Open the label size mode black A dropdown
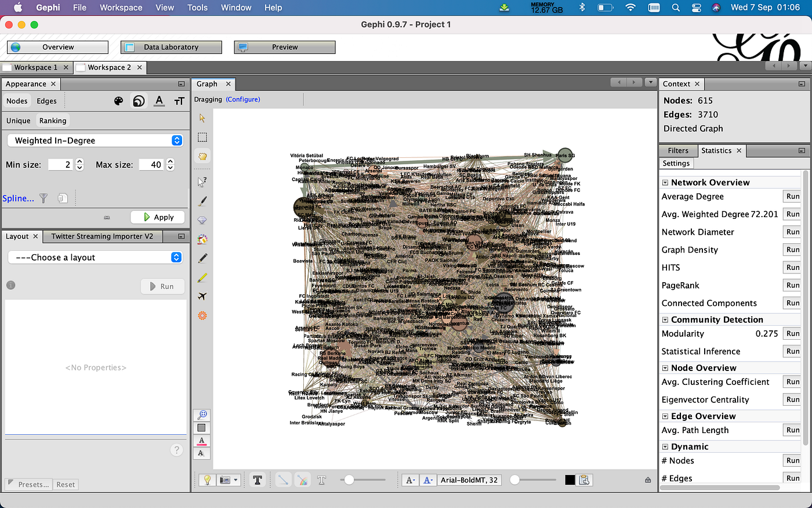This screenshot has height=508, width=812. coord(410,480)
